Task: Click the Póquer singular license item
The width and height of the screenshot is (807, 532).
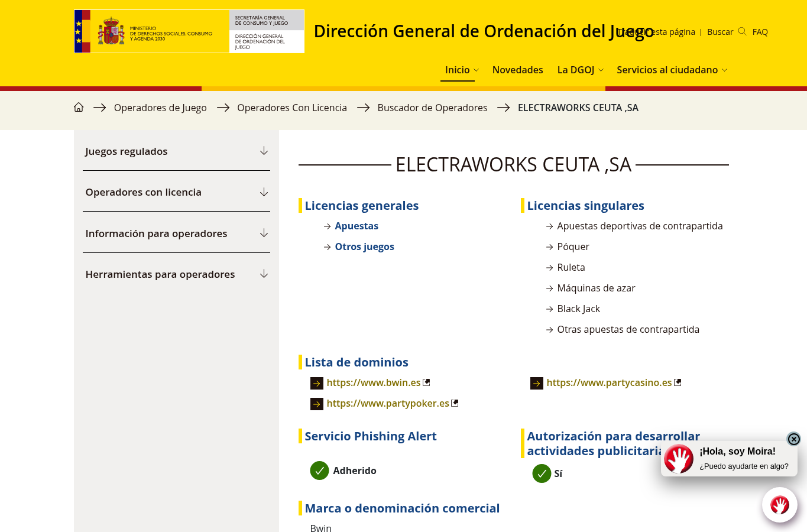Action: [573, 246]
